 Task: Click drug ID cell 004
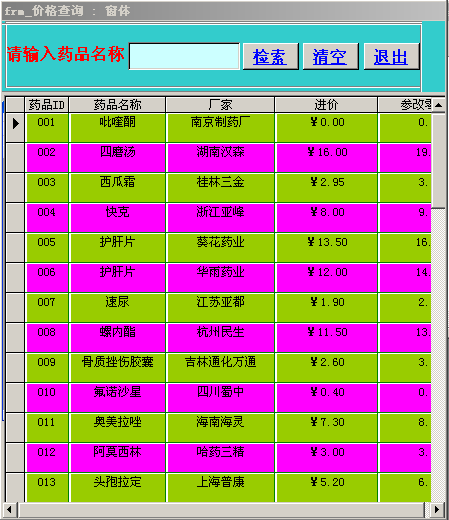click(x=47, y=218)
